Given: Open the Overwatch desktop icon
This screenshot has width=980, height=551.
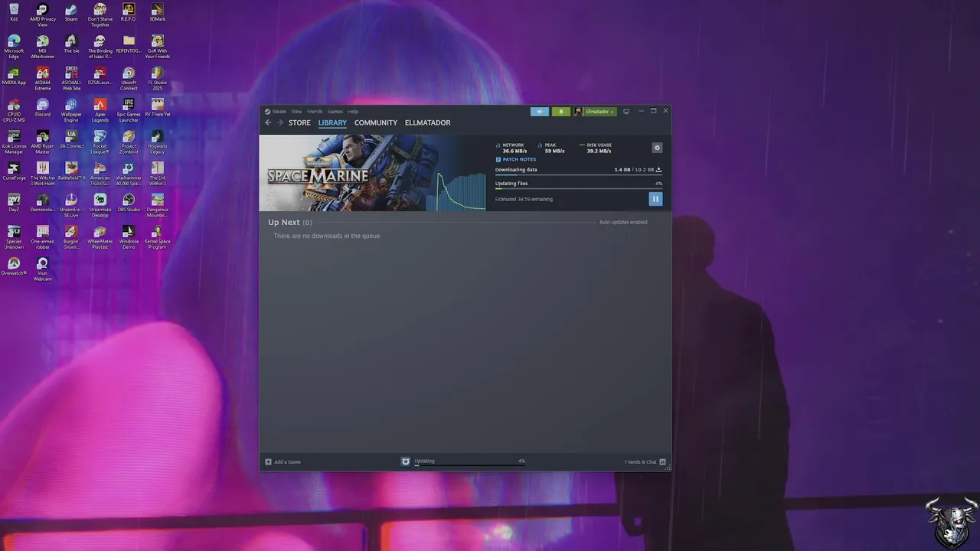Looking at the screenshot, I should 14,265.
